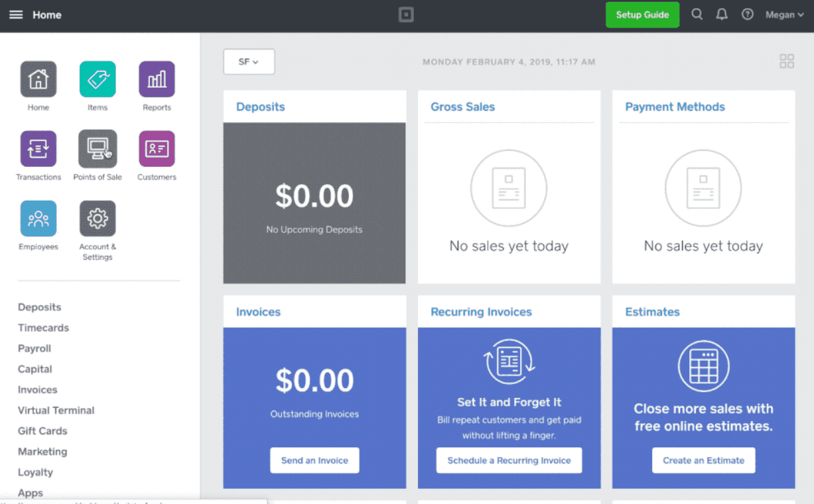Expand the Megan account menu

coord(784,14)
